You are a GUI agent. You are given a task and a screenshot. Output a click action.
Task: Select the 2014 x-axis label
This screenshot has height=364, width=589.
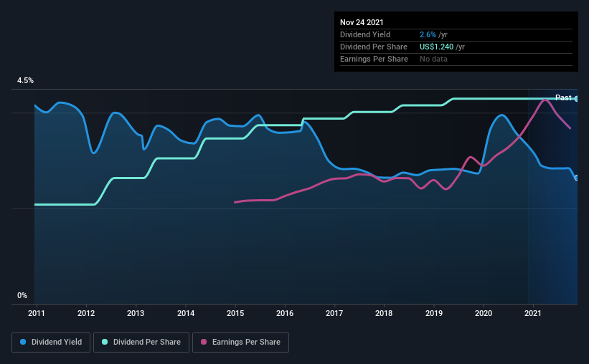pyautogui.click(x=186, y=313)
